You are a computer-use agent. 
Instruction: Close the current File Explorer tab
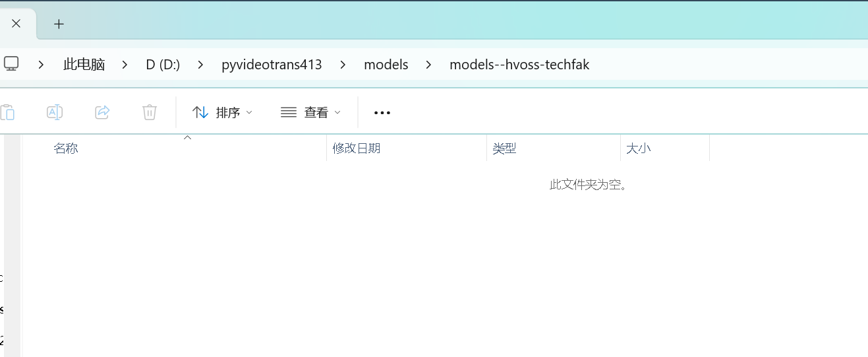point(16,24)
